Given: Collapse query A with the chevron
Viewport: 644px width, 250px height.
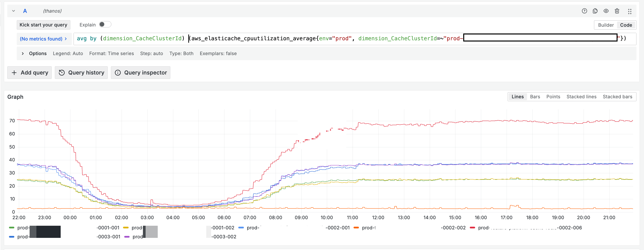Looking at the screenshot, I should (x=14, y=11).
